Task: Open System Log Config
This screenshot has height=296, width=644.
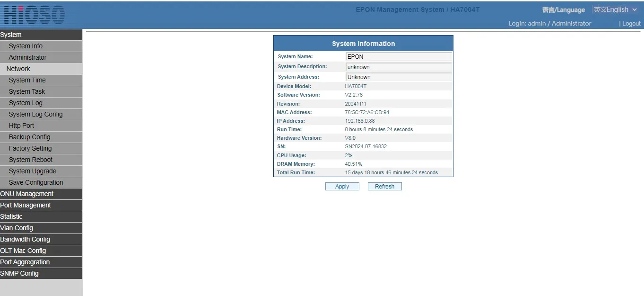Action: pos(35,114)
